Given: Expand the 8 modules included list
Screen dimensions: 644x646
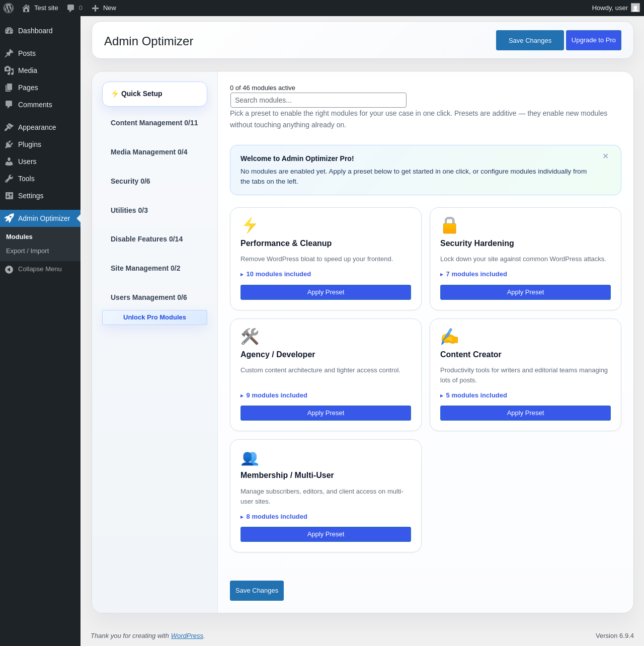Looking at the screenshot, I should click(274, 517).
